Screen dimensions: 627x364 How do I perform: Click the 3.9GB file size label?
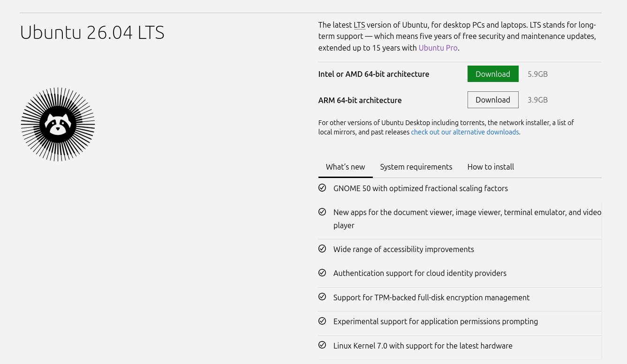(x=537, y=100)
